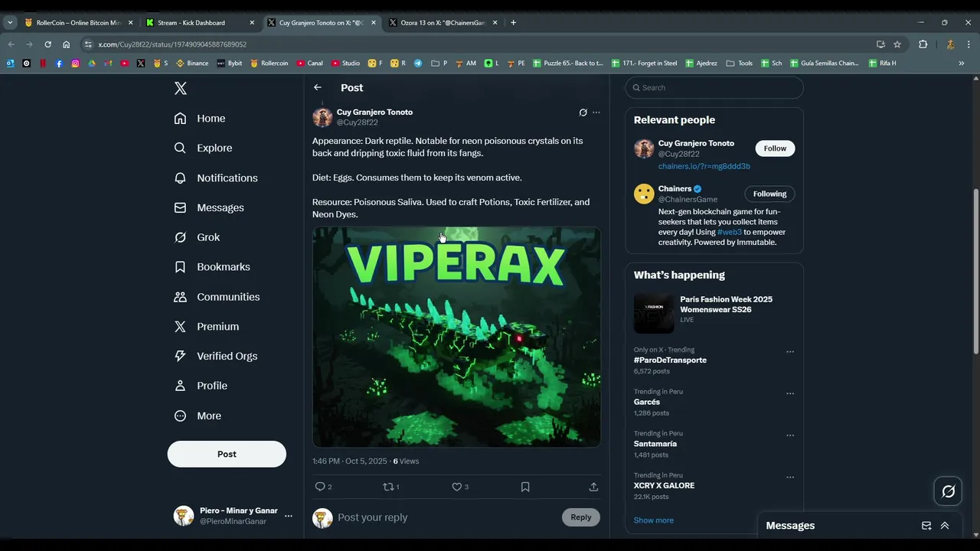Image resolution: width=980 pixels, height=551 pixels.
Task: Click the browser home button
Action: pos(66,44)
